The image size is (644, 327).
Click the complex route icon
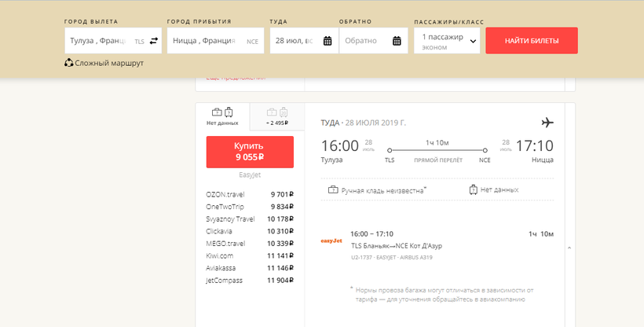(x=68, y=63)
